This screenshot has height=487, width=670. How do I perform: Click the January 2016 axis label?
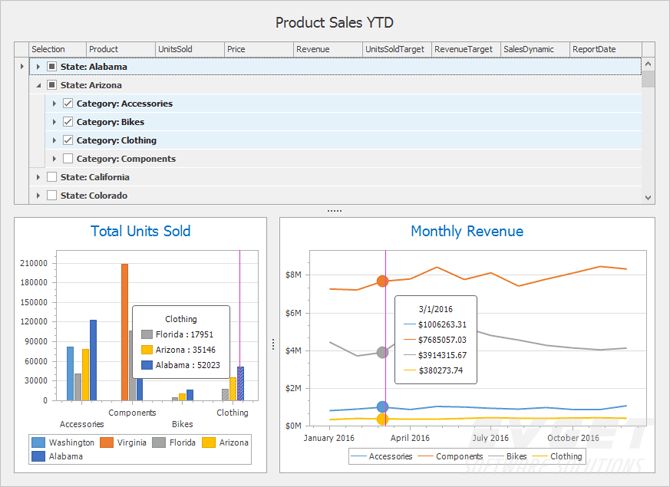pos(329,438)
